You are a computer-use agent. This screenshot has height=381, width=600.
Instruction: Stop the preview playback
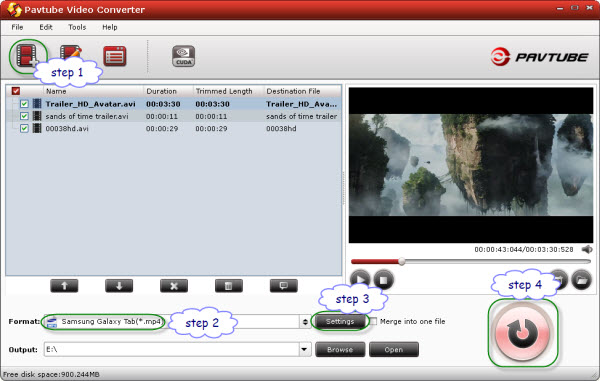[383, 280]
